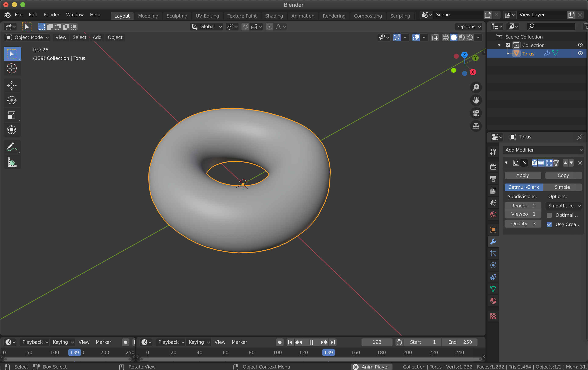Enable the Optimal Display checkbox
Image resolution: width=588 pixels, height=370 pixels.
549,215
